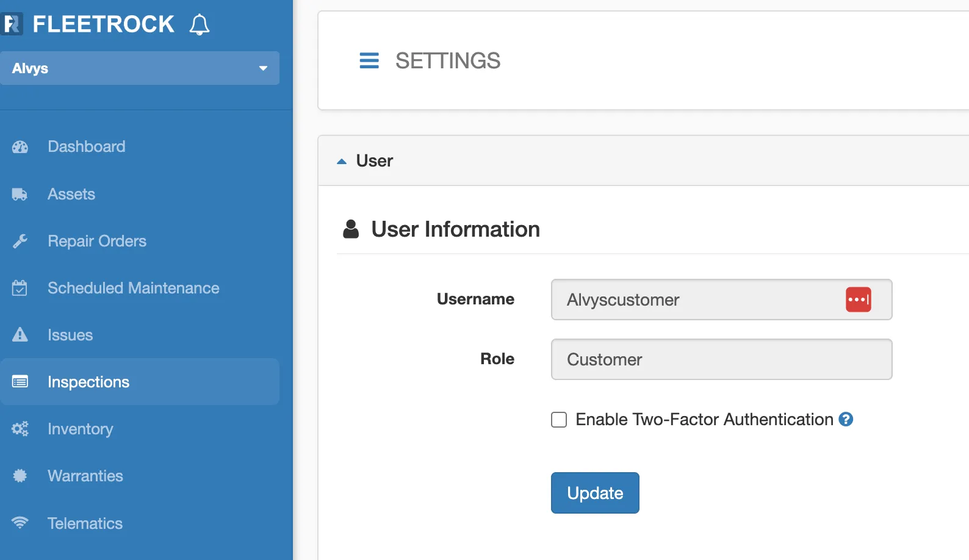This screenshot has height=560, width=969.
Task: Open the Alvys account dropdown
Action: click(x=140, y=68)
